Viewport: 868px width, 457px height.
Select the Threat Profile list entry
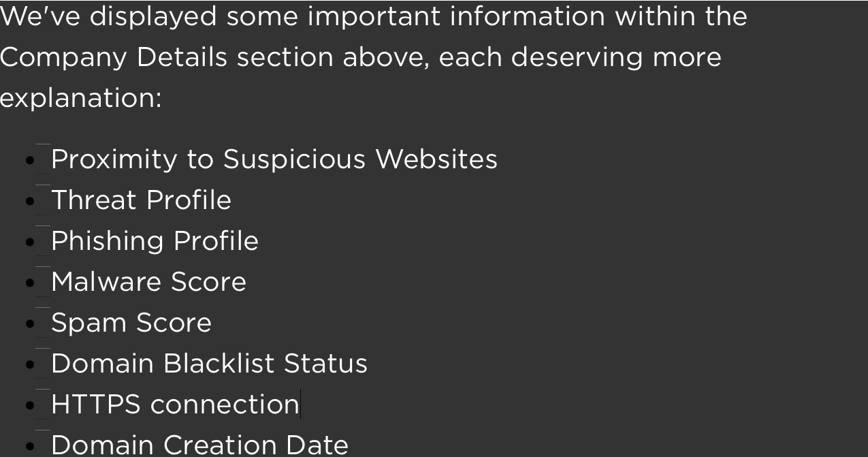point(142,200)
